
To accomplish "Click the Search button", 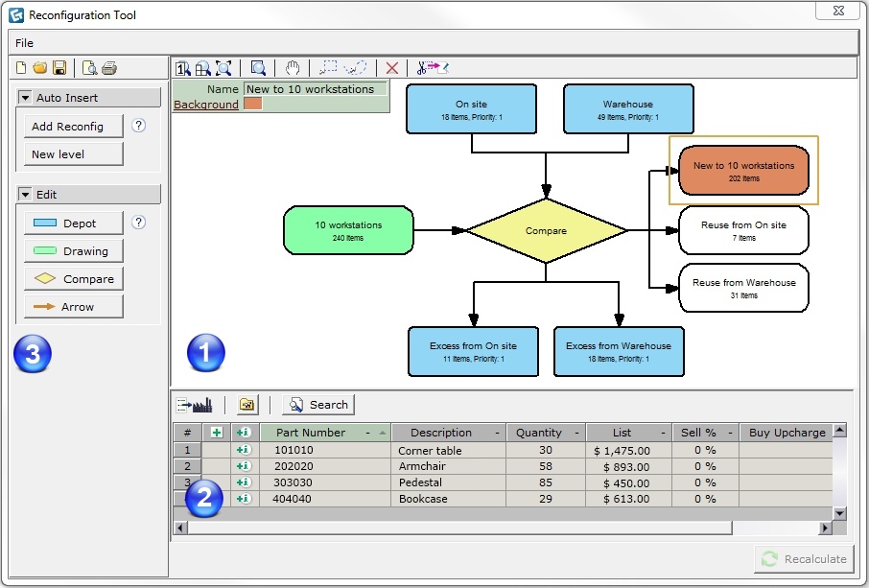I will tap(318, 404).
